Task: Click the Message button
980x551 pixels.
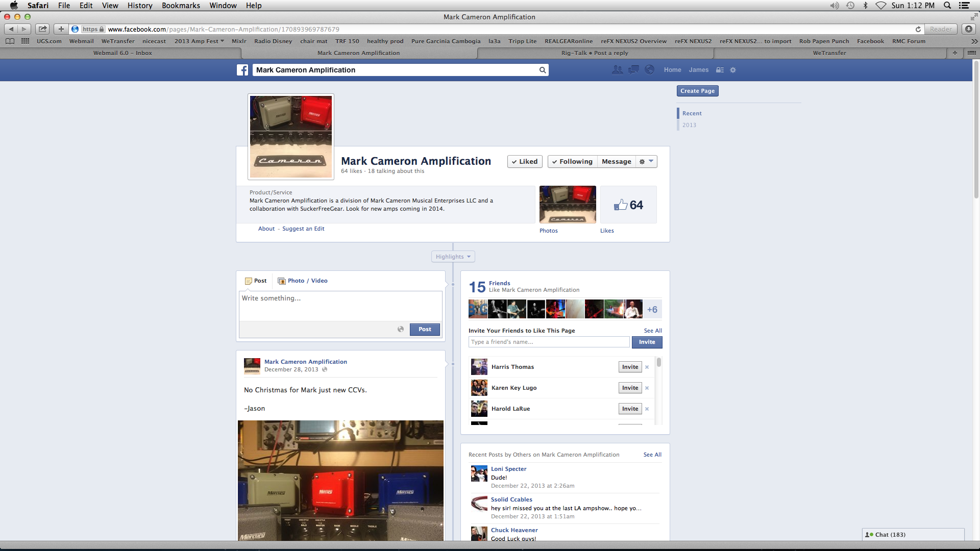Action: coord(617,162)
